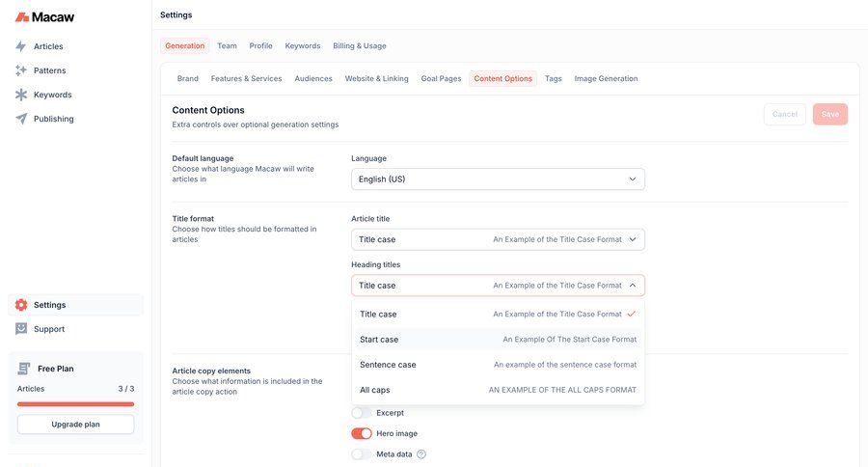Click the Support chat icon

(x=21, y=329)
